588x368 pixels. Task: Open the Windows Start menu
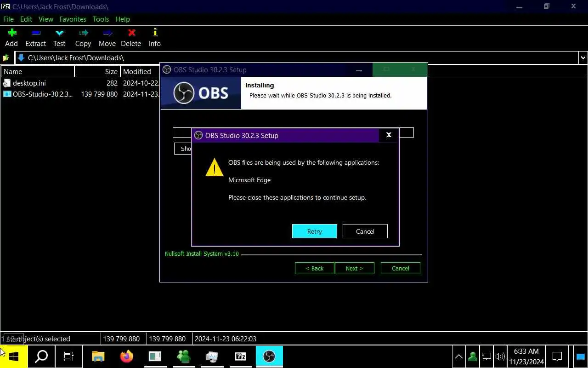14,356
